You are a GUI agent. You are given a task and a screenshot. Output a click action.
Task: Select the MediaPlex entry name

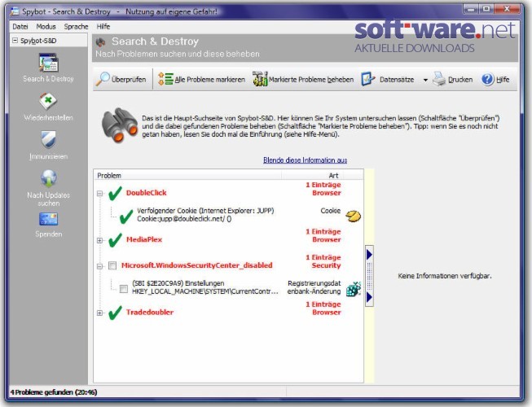144,239
